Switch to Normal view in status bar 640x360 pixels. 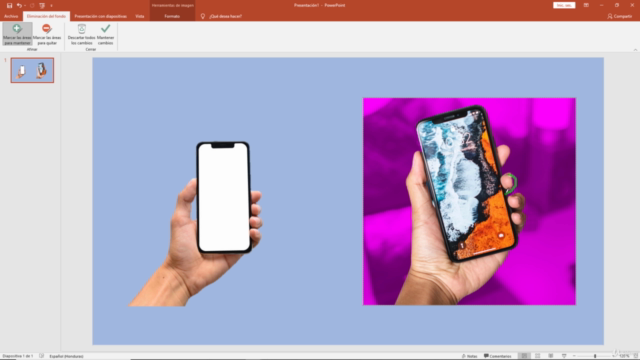524,356
